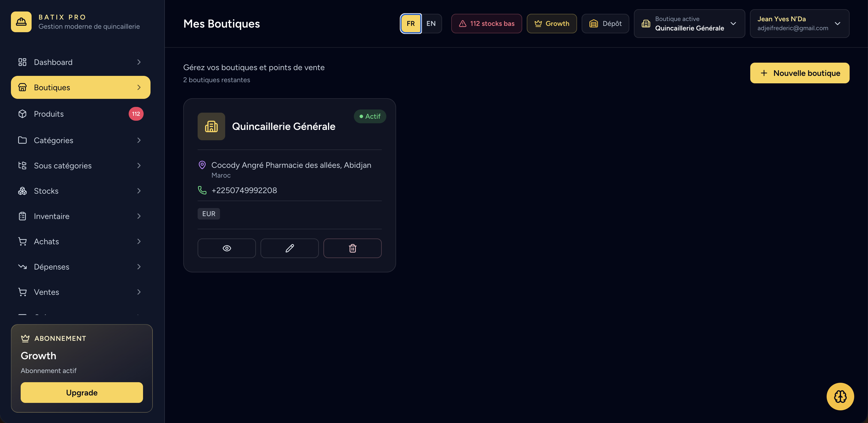This screenshot has width=868, height=423.
Task: Open the Jean Yves N'Da account dropdown
Action: 799,24
